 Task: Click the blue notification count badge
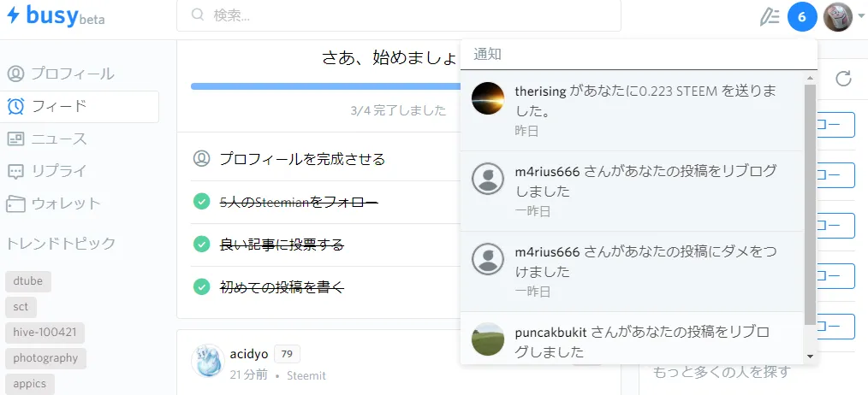point(802,16)
